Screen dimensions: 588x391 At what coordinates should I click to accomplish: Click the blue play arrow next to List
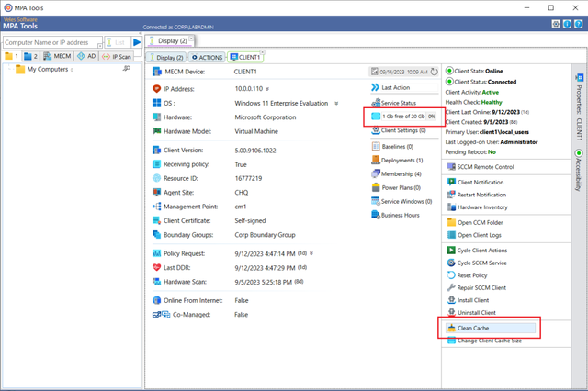point(137,42)
